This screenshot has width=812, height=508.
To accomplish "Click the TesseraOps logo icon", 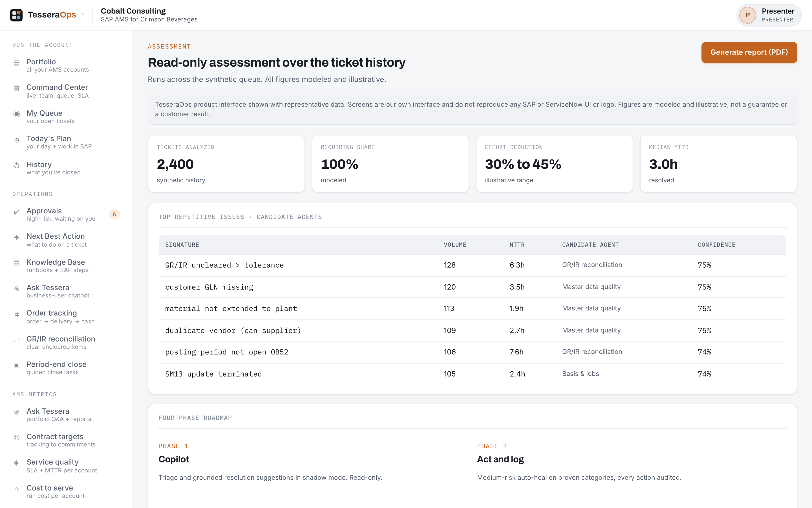I will (x=16, y=15).
